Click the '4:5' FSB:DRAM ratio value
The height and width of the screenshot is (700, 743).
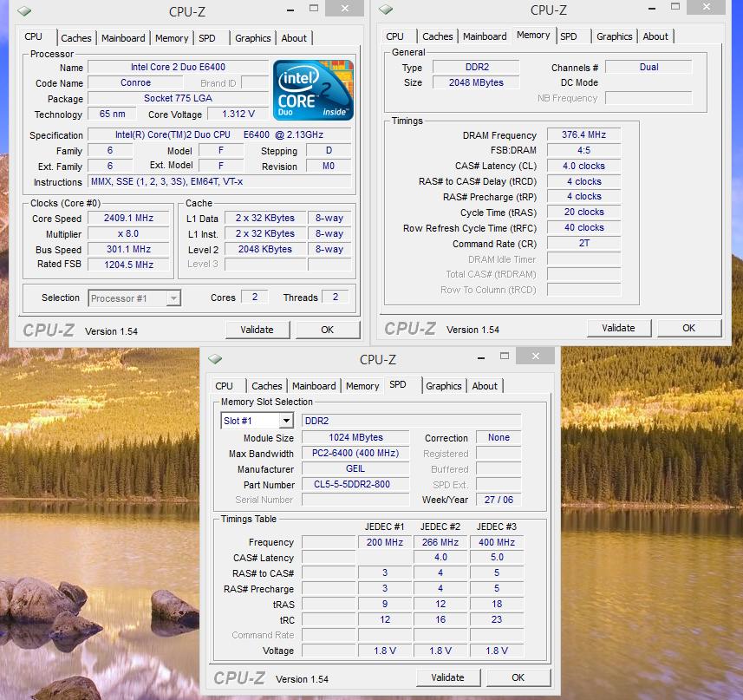[x=583, y=150]
